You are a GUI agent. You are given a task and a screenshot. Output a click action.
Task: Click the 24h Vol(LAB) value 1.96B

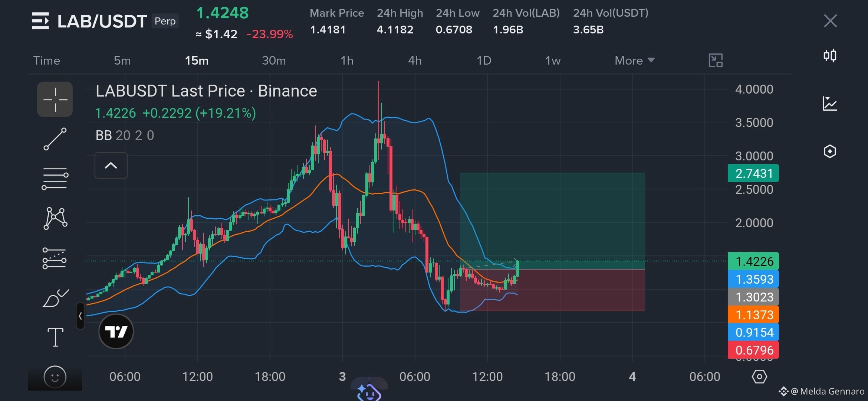click(508, 30)
